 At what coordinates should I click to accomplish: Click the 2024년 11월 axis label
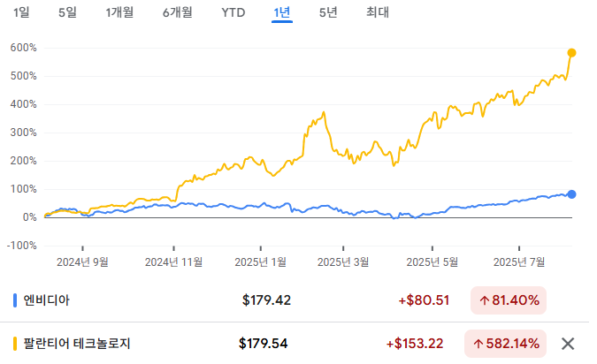click(x=173, y=262)
